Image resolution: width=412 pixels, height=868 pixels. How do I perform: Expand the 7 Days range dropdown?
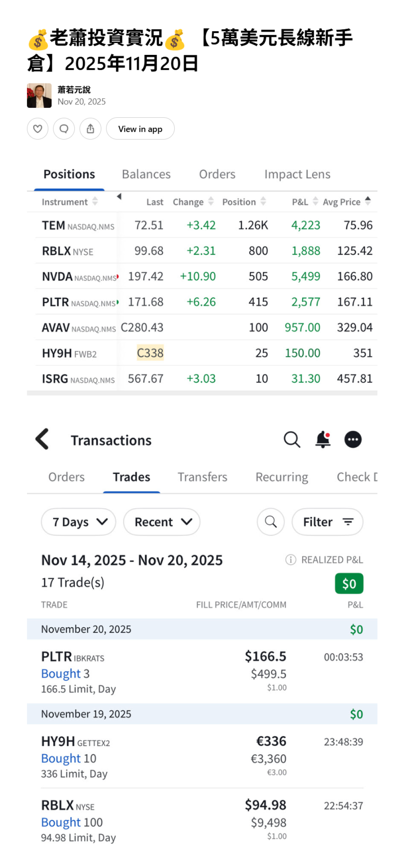pos(79,522)
